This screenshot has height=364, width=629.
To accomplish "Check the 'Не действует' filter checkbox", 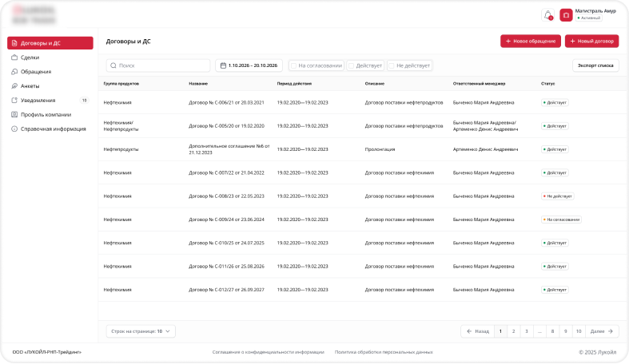I will coord(392,65).
